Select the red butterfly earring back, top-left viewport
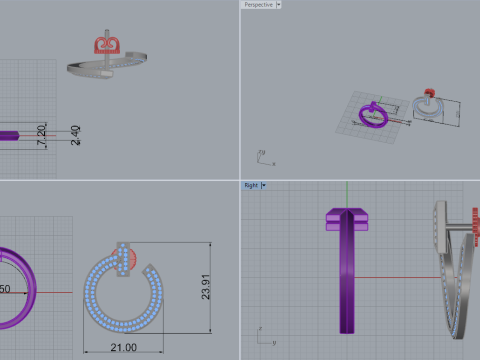This screenshot has width=480, height=360. [107, 45]
